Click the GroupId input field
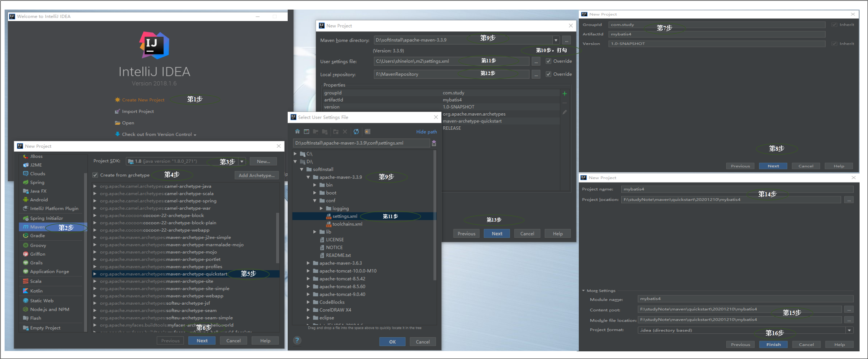This screenshot has height=359, width=868. tap(717, 24)
